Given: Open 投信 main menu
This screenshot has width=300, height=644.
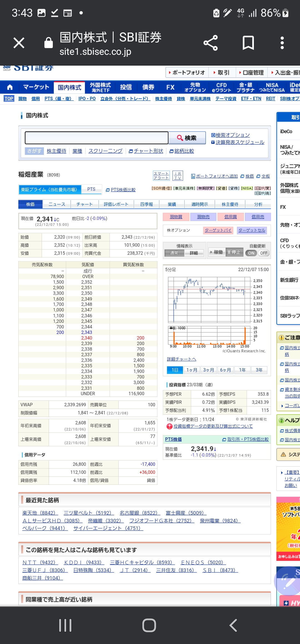Looking at the screenshot, I should [x=126, y=87].
